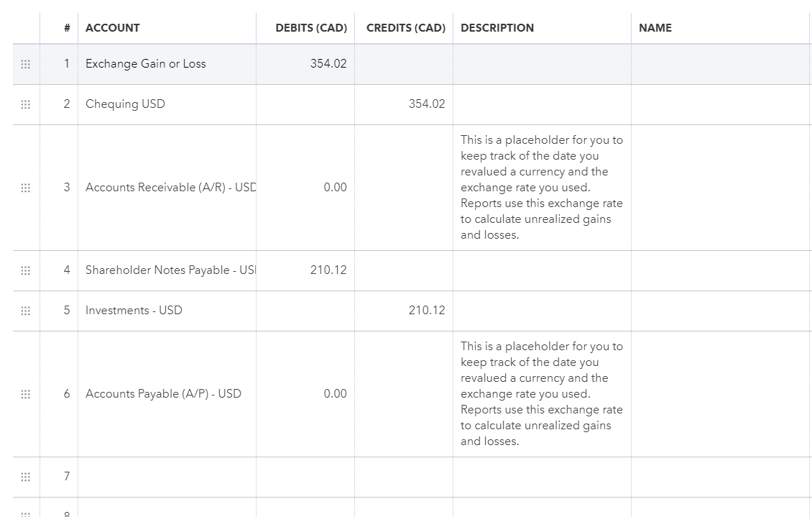Open the Investments - USD account cell
This screenshot has height=517, width=812.
(166, 311)
